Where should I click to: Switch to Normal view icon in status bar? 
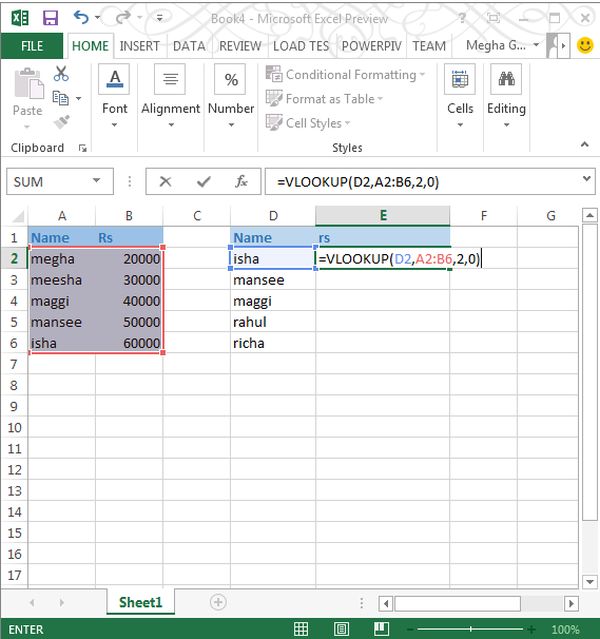(301, 629)
